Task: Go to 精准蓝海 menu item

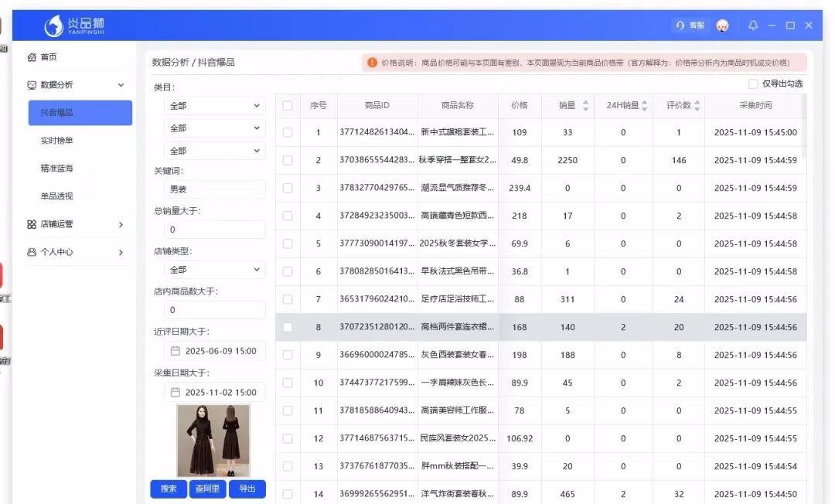Action: pyautogui.click(x=56, y=169)
